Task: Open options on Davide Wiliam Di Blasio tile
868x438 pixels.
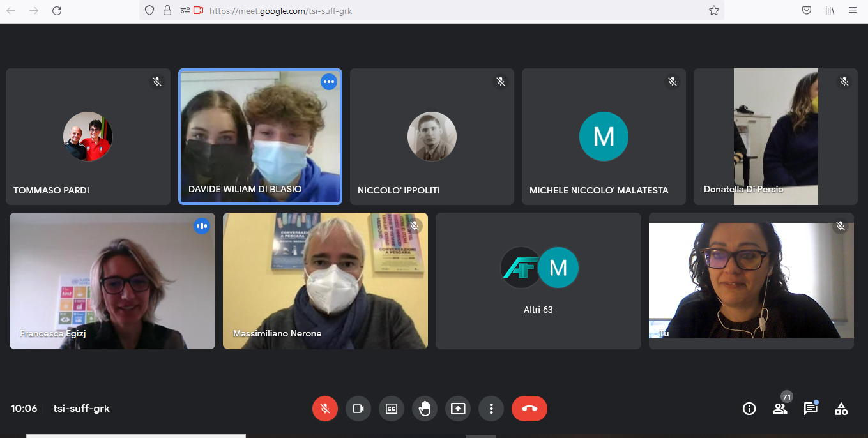Action: click(x=329, y=82)
